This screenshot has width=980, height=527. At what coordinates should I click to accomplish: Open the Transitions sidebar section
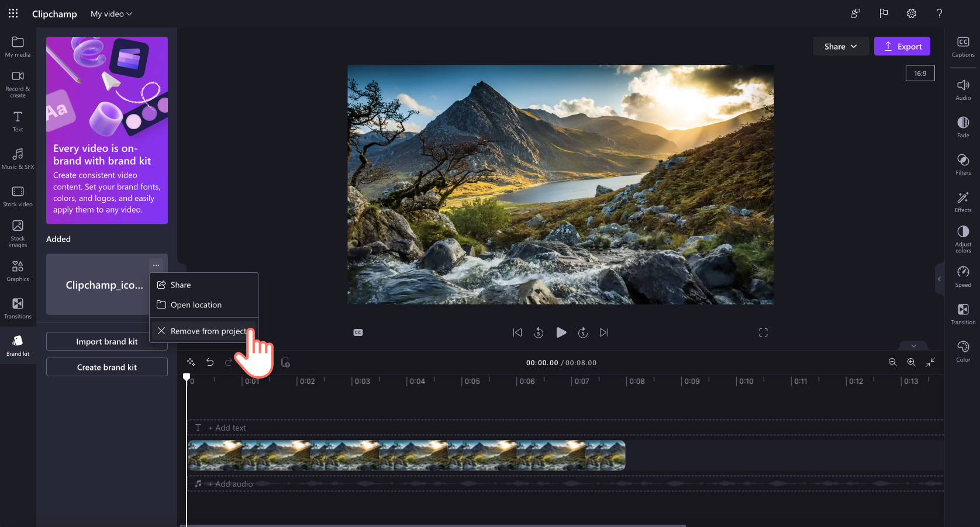(x=18, y=308)
